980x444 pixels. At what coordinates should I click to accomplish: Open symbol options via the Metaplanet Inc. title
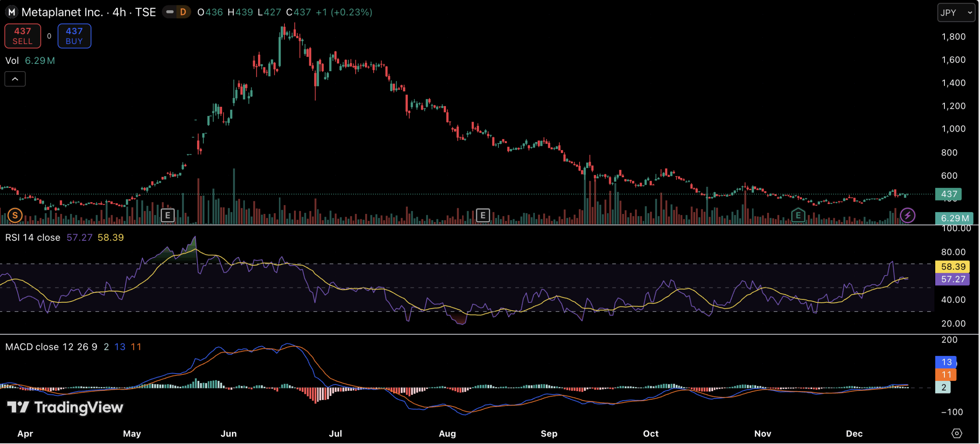click(61, 12)
